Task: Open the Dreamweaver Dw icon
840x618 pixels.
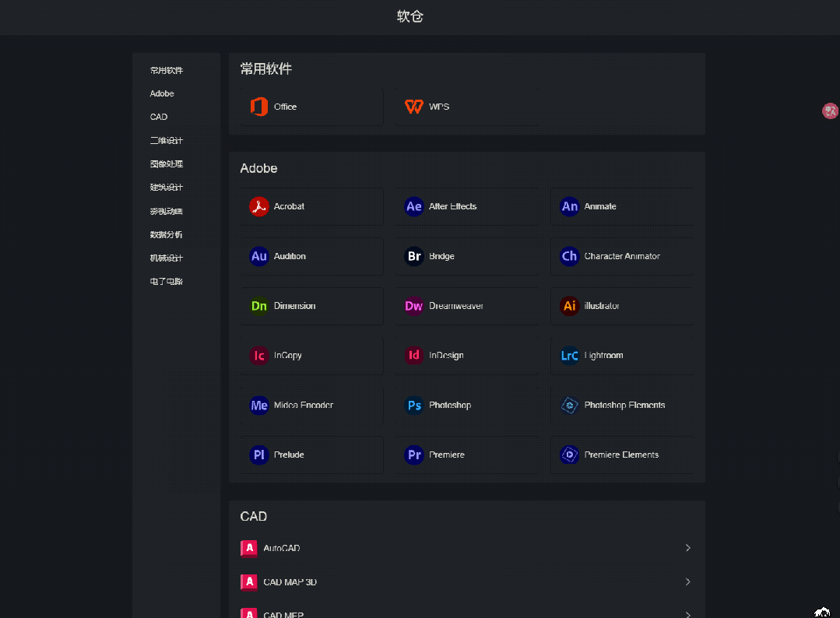Action: pos(414,306)
